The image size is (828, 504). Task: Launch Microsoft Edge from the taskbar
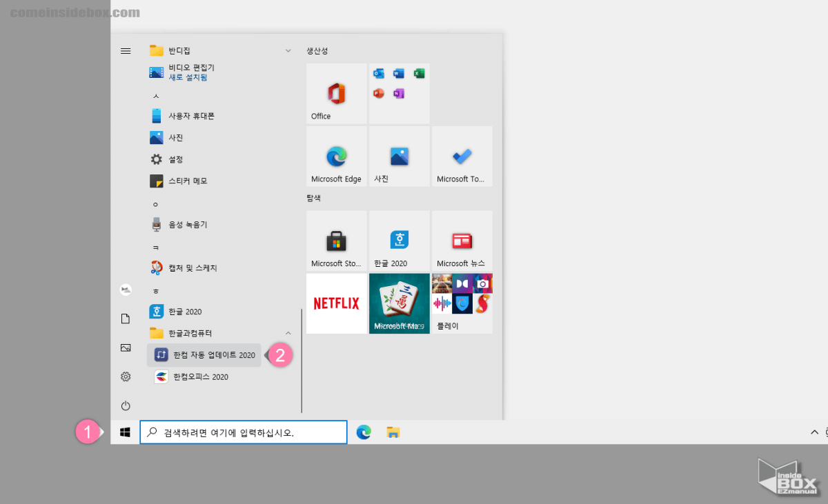(x=364, y=432)
